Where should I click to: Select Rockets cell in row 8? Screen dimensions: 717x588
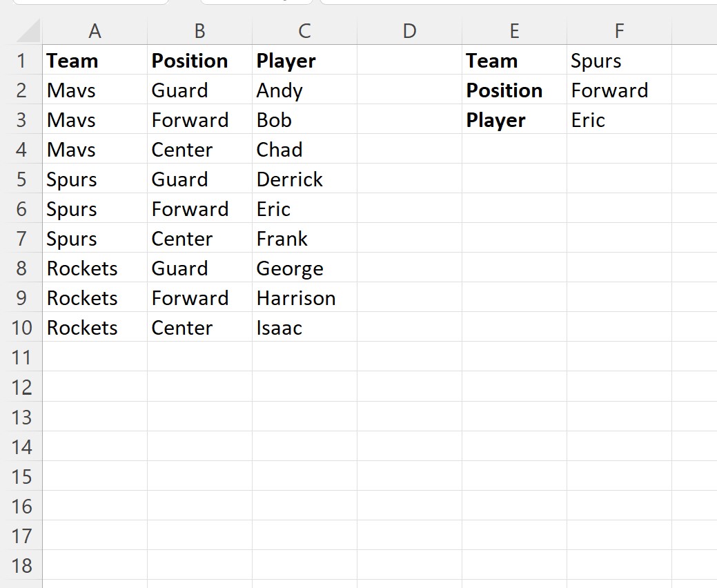click(95, 268)
